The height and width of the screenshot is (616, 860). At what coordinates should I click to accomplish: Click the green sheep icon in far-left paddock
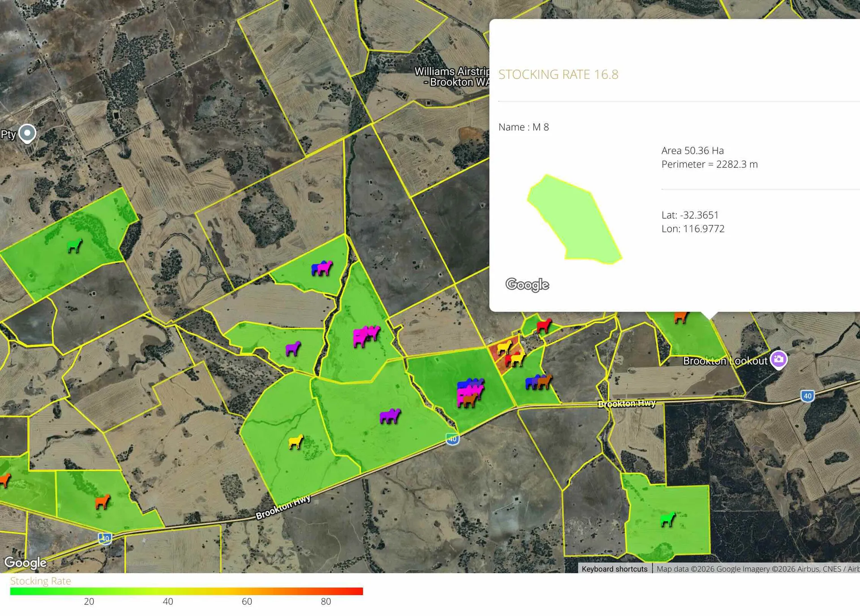pyautogui.click(x=74, y=246)
